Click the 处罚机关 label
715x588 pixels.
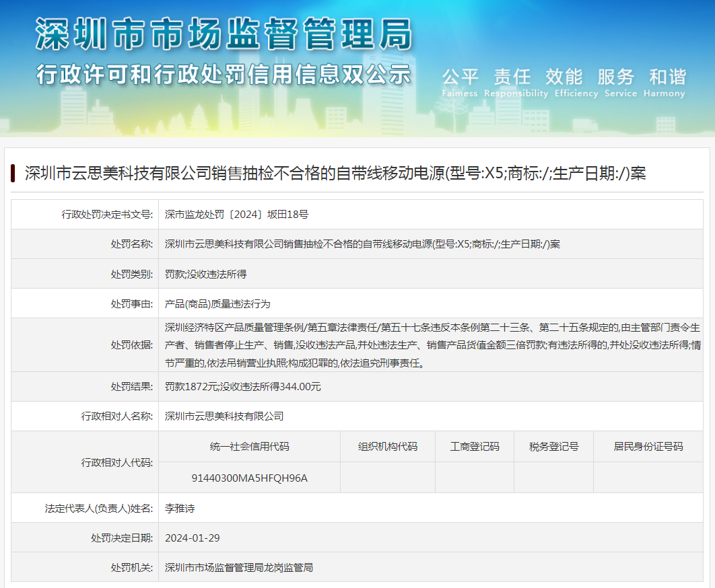point(132,568)
